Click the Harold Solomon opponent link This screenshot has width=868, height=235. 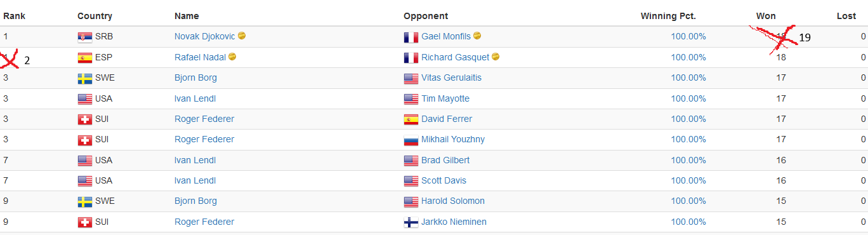coord(453,201)
